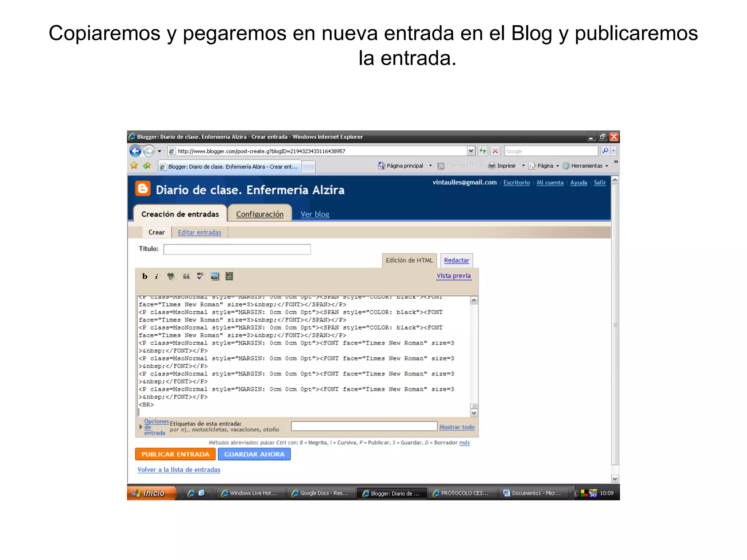
Task: Click the Ayuda link
Action: tap(578, 182)
